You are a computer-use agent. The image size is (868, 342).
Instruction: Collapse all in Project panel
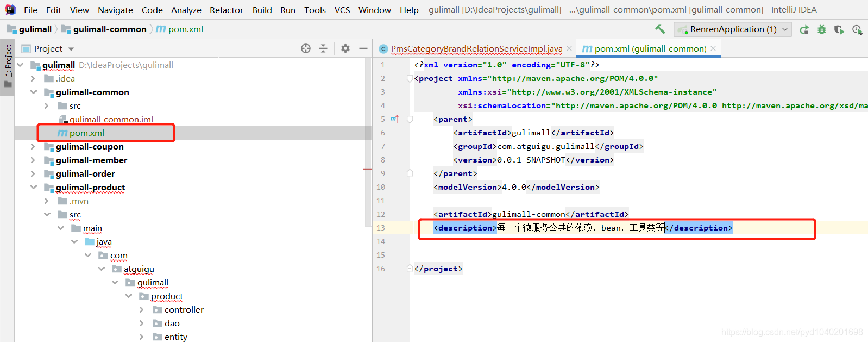[323, 48]
